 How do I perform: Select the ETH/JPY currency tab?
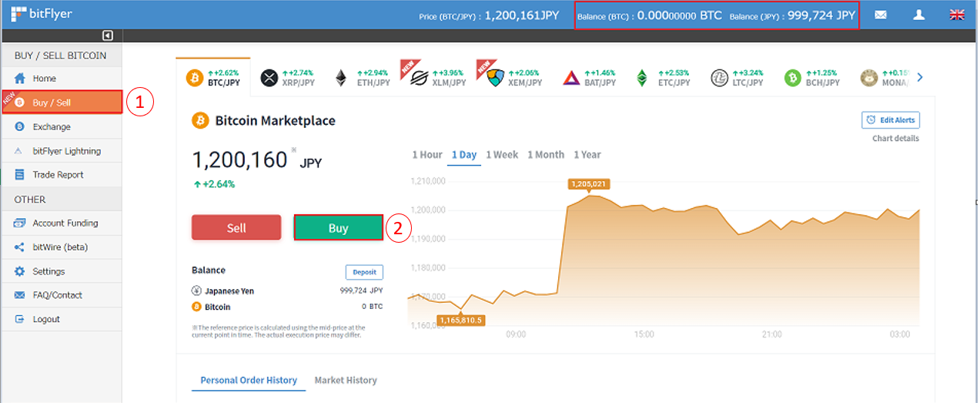[x=363, y=77]
